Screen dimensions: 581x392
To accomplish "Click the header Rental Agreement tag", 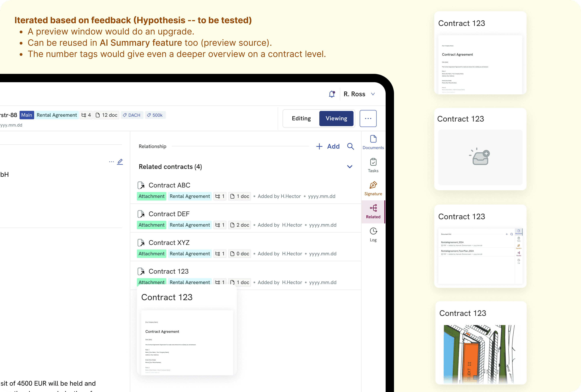I will coord(57,115).
